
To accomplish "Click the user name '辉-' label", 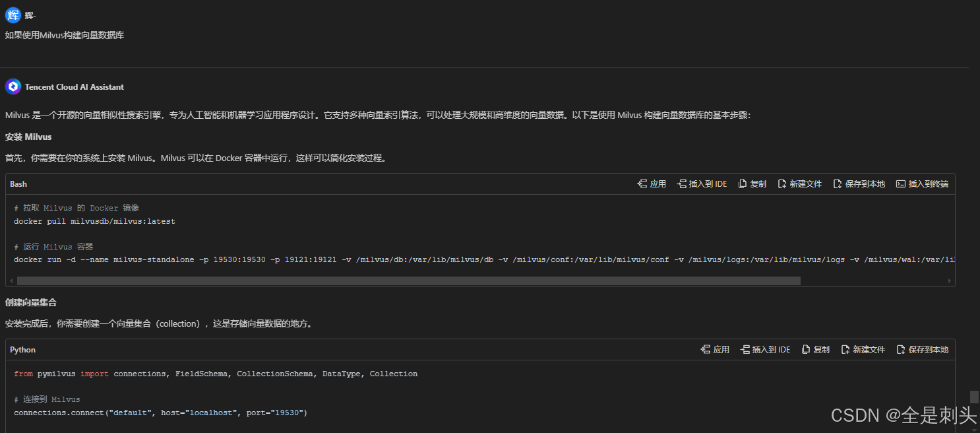I will point(30,15).
